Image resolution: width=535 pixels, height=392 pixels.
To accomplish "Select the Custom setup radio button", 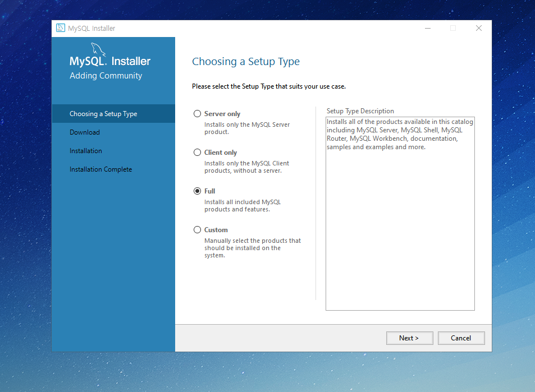I will [197, 230].
